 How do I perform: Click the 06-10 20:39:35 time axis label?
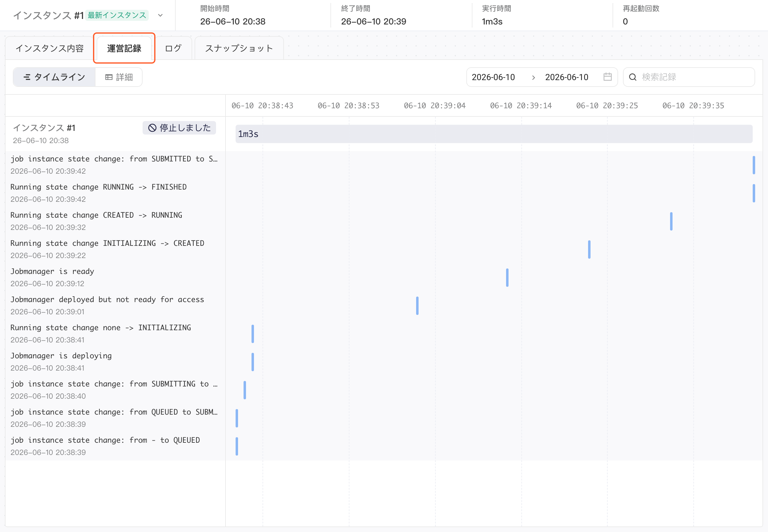point(693,106)
